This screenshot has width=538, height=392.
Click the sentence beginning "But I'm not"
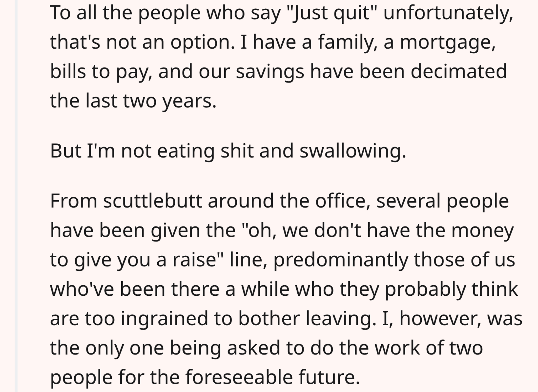pyautogui.click(x=228, y=151)
